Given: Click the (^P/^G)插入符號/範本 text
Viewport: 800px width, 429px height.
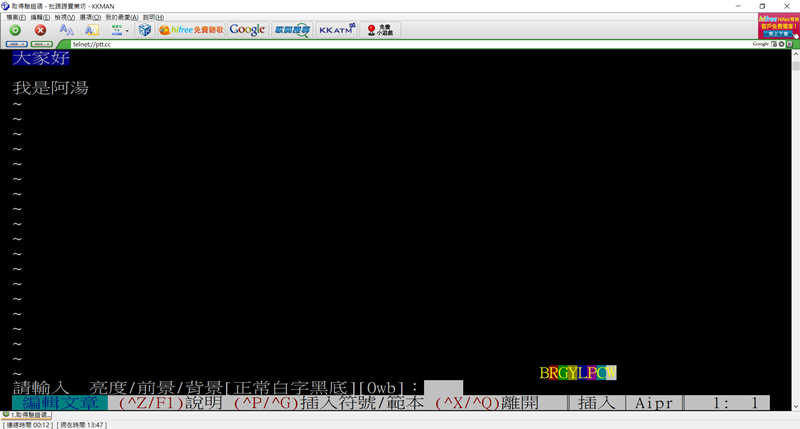Looking at the screenshot, I should click(x=329, y=403).
